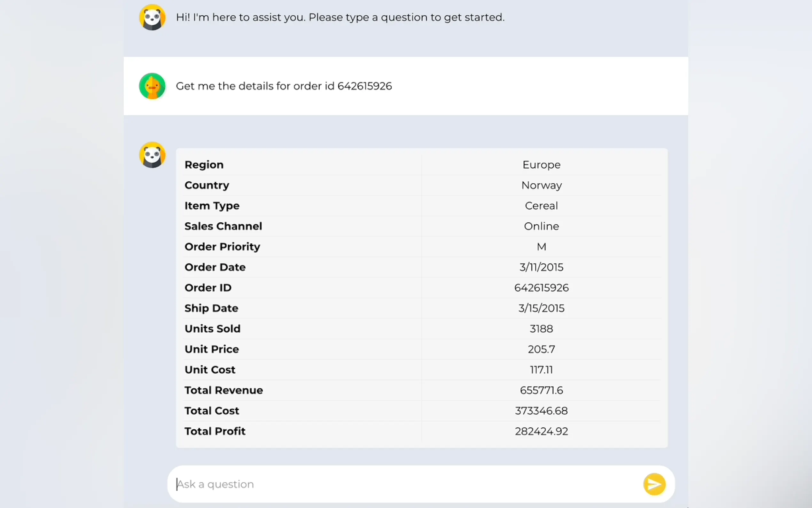Select the ship date 3/15/2015
The height and width of the screenshot is (508, 812).
click(x=541, y=308)
